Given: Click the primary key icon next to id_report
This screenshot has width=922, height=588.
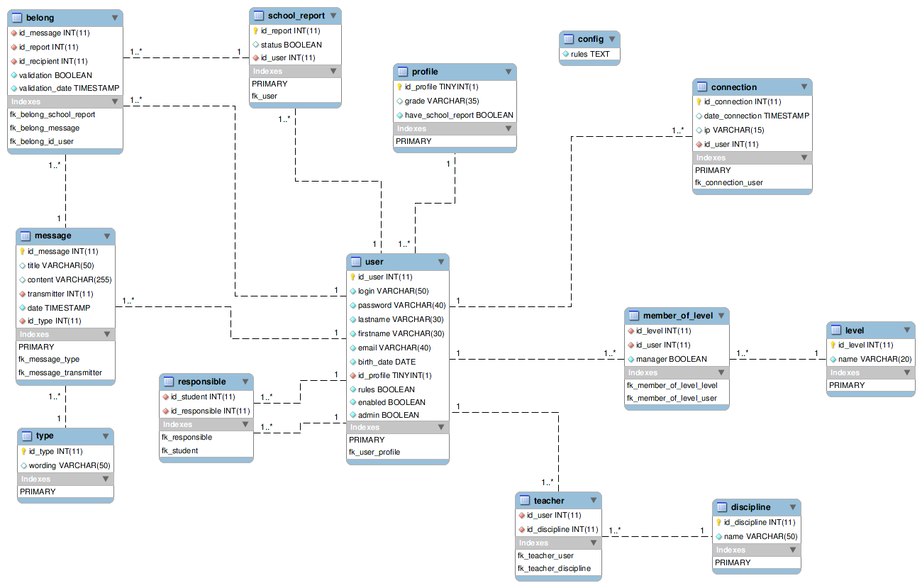Looking at the screenshot, I should 257,31.
